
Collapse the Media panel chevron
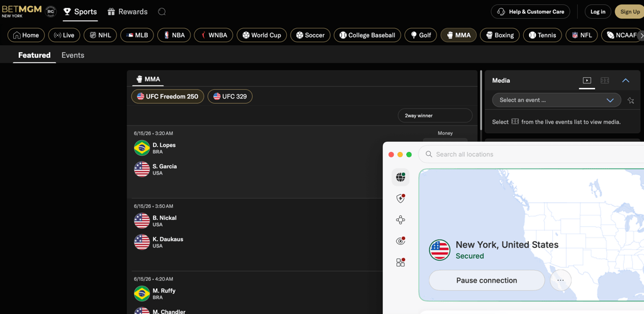[x=626, y=80]
